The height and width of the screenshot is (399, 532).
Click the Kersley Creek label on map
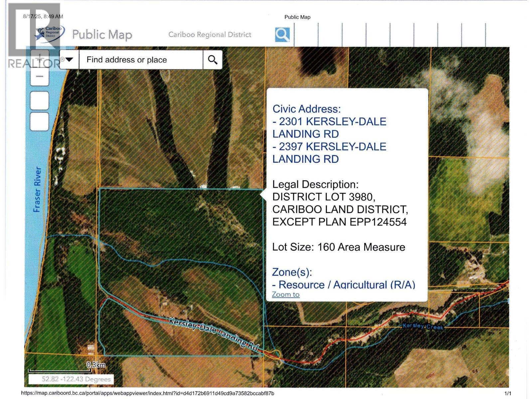[x=423, y=327]
